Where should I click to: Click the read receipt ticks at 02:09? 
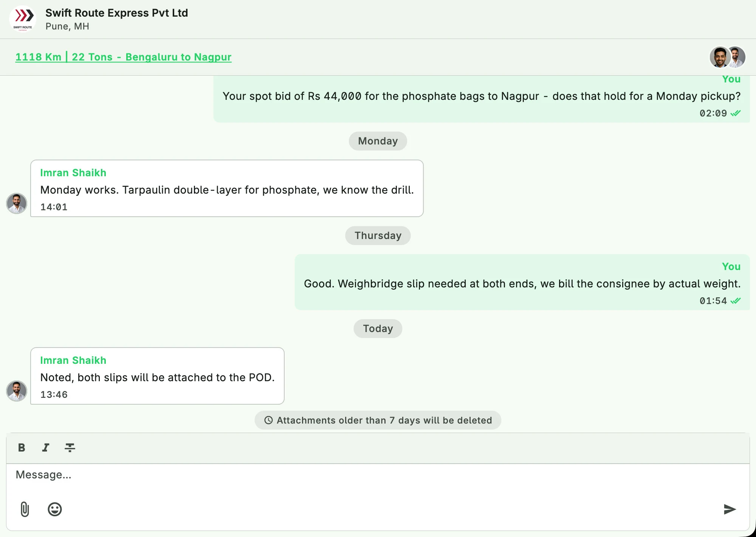(736, 113)
